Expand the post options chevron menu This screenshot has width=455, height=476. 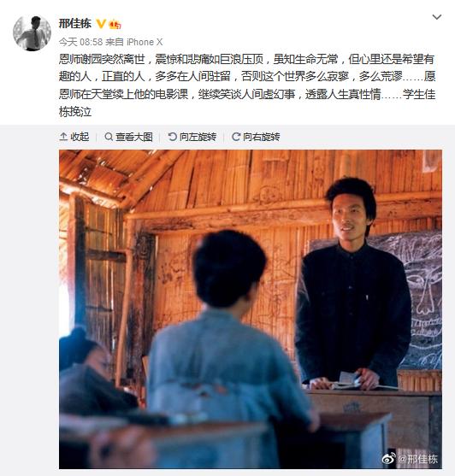[436, 17]
